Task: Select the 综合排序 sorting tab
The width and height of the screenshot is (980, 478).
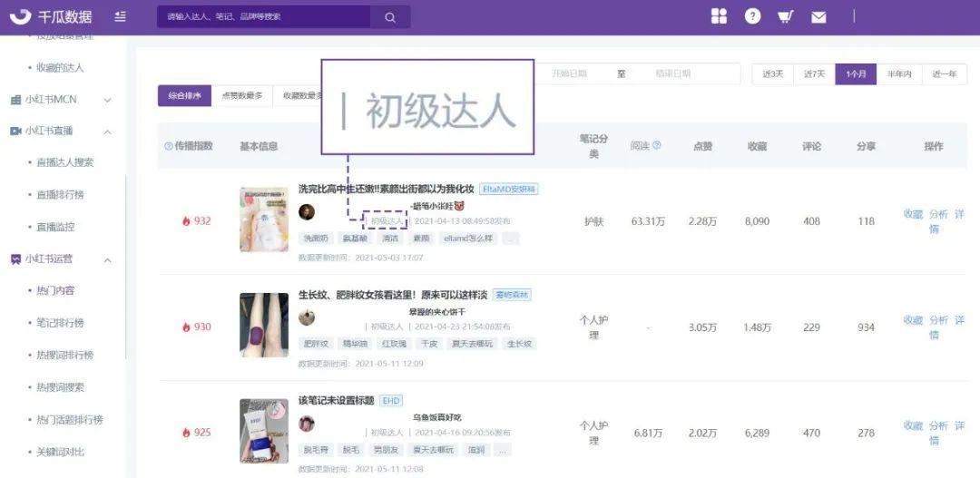Action: pyautogui.click(x=184, y=96)
